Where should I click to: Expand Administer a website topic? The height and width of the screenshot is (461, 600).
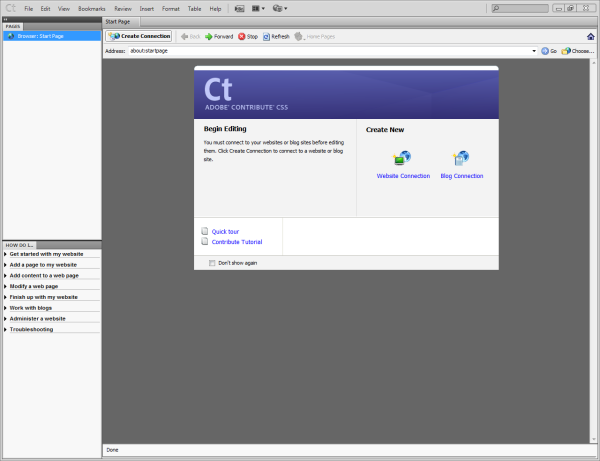pos(38,319)
